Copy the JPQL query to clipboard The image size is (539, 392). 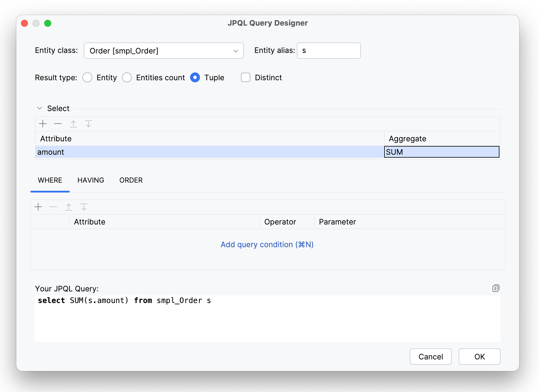(x=496, y=288)
